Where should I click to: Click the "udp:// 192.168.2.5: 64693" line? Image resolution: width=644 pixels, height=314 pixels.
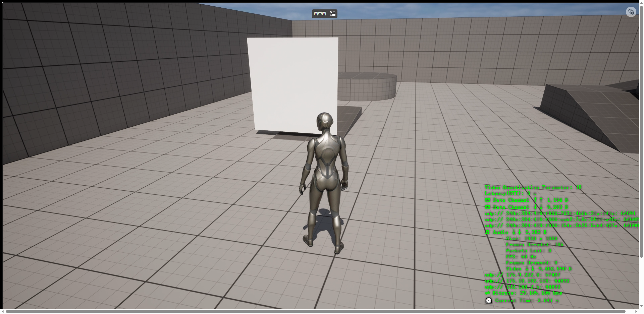tap(523, 287)
